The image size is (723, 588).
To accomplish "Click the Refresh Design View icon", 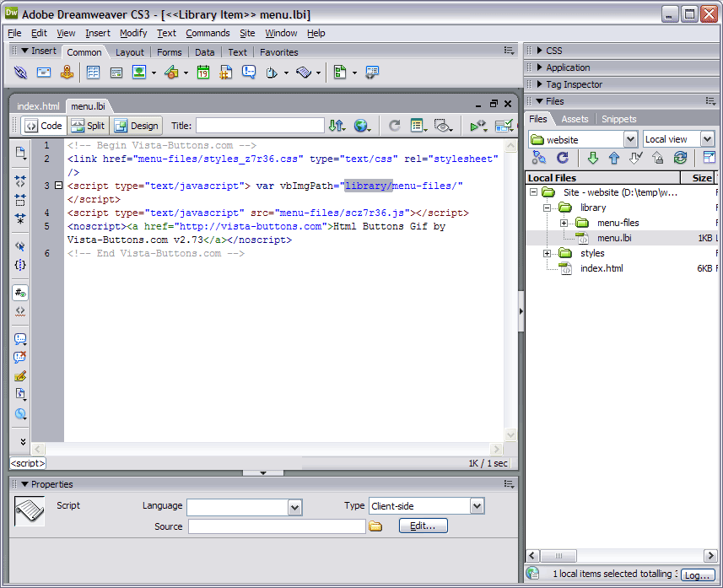I will click(x=395, y=126).
